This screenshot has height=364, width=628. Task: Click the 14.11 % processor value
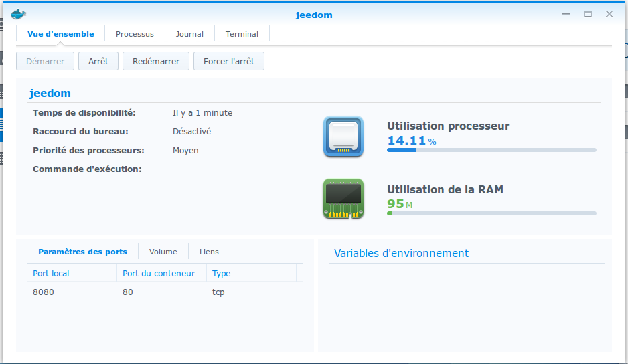411,141
